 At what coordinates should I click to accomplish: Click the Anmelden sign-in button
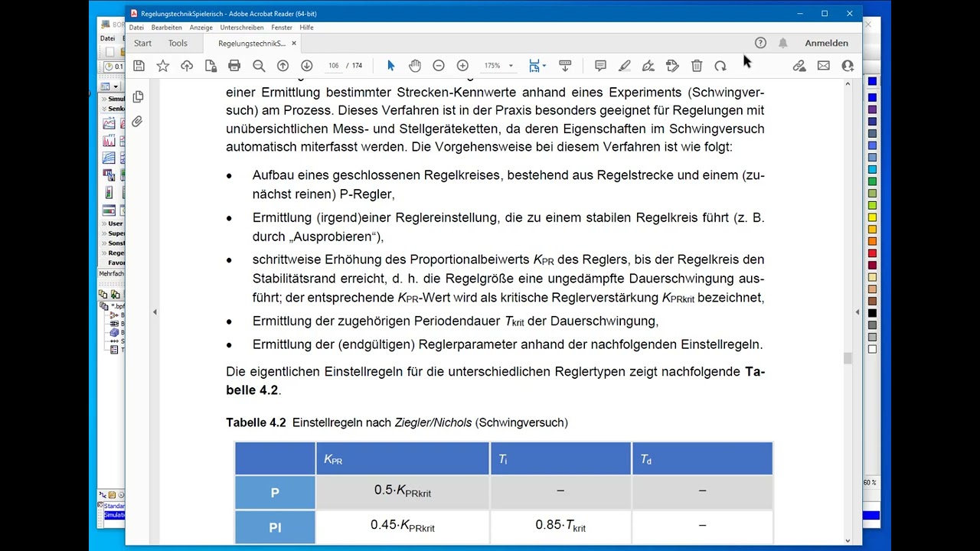(x=826, y=43)
